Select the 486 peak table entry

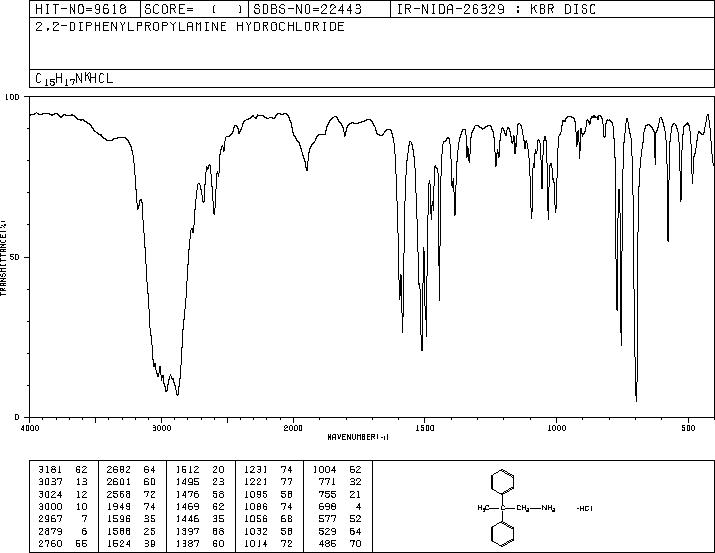pos(340,543)
